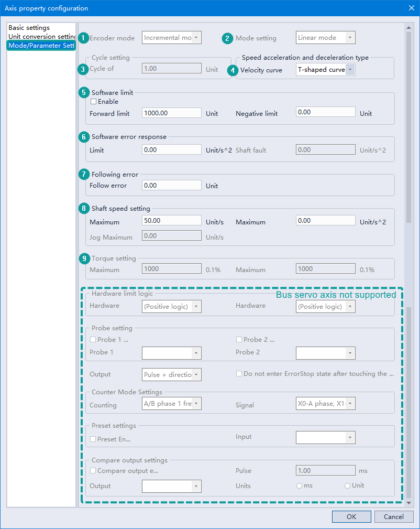This screenshot has width=420, height=529.
Task: Open Unit conversion settings in left list
Action: click(42, 36)
